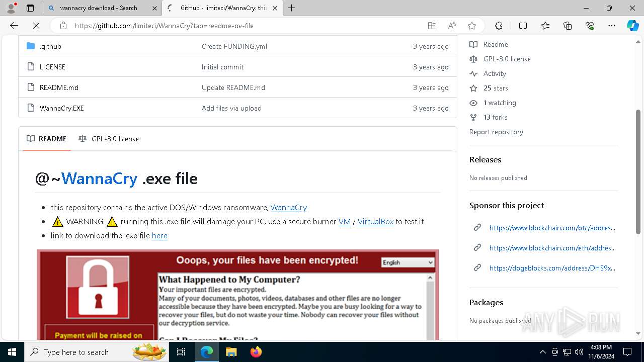Open the Collections icon

pyautogui.click(x=568, y=26)
